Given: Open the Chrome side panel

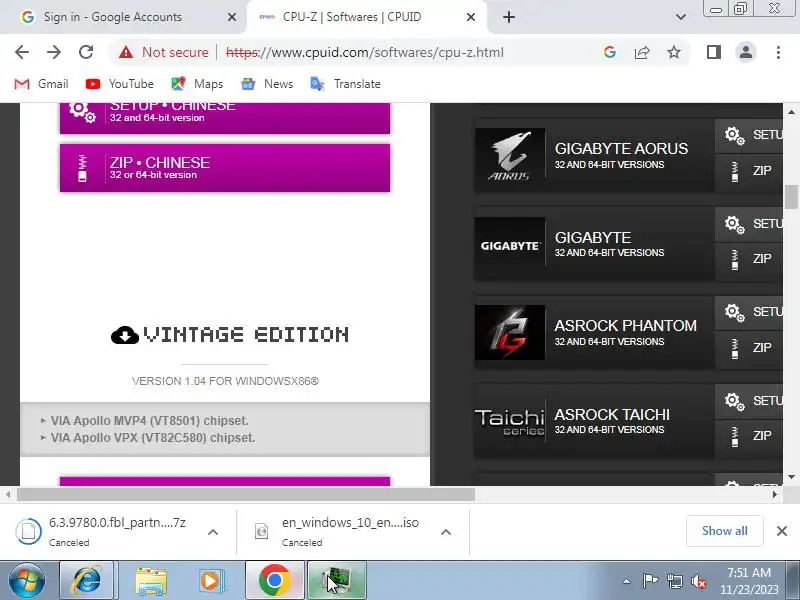Looking at the screenshot, I should pyautogui.click(x=714, y=52).
